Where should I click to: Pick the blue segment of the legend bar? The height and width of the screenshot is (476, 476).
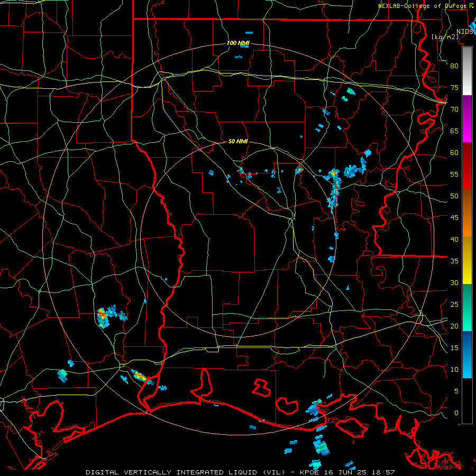(x=467, y=354)
